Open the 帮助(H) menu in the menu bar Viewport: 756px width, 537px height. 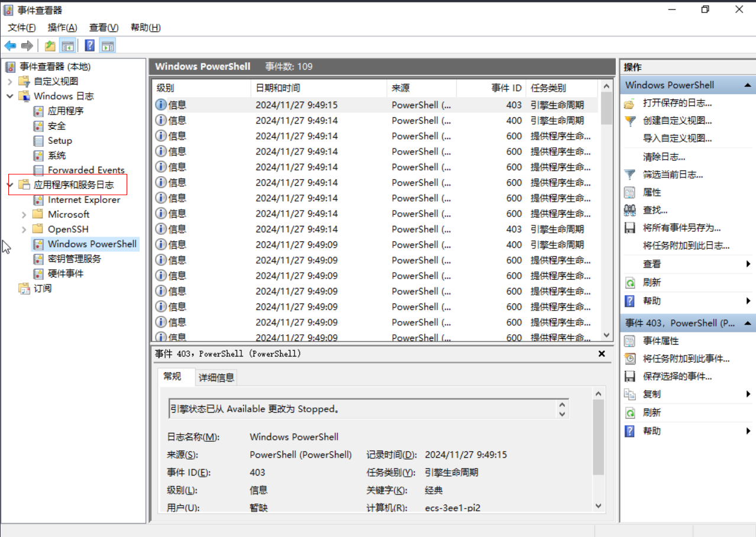[x=146, y=27]
